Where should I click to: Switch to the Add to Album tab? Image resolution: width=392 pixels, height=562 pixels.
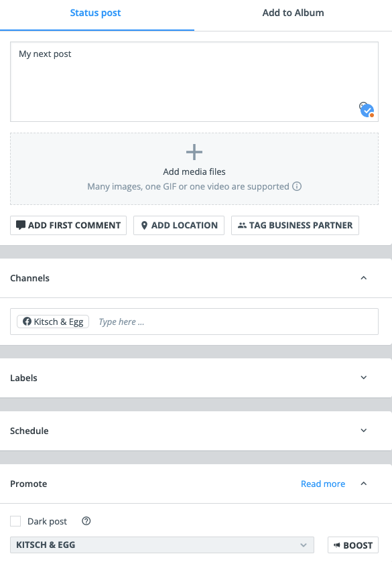(293, 13)
